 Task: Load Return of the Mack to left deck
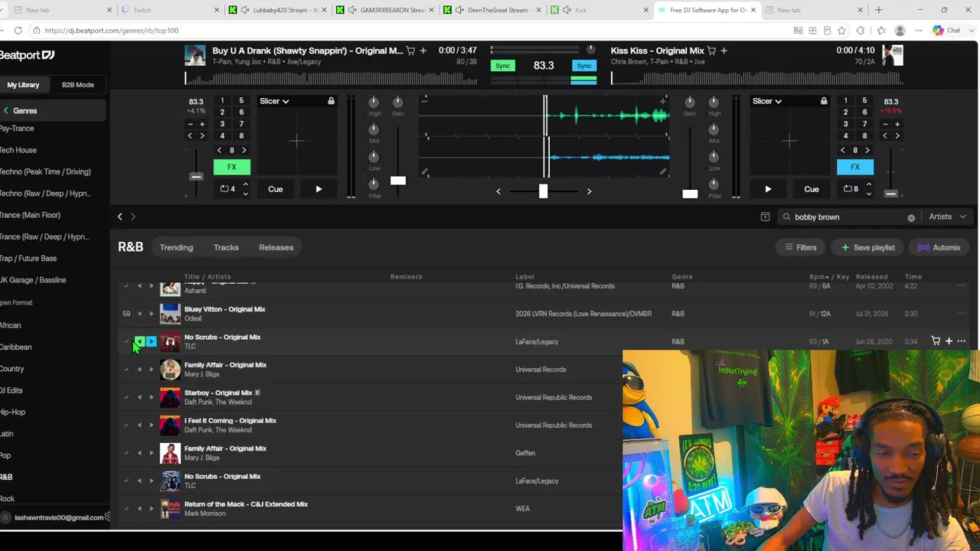139,508
